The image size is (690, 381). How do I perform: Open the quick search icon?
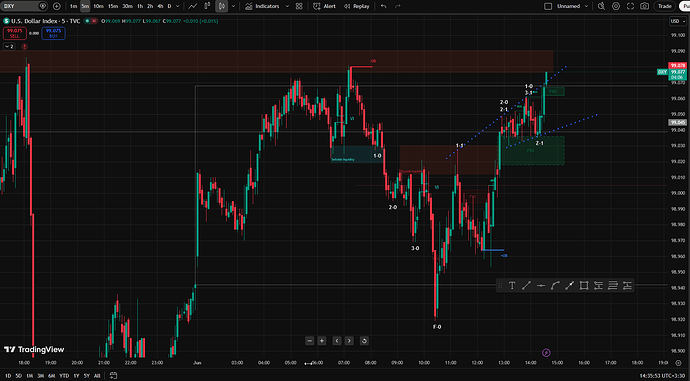pyautogui.click(x=602, y=6)
